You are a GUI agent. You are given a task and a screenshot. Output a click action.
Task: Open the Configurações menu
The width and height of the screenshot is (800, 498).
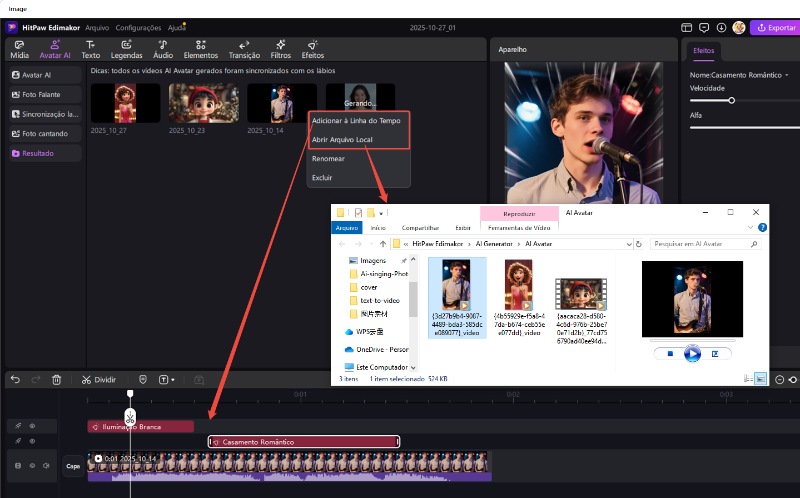[138, 28]
